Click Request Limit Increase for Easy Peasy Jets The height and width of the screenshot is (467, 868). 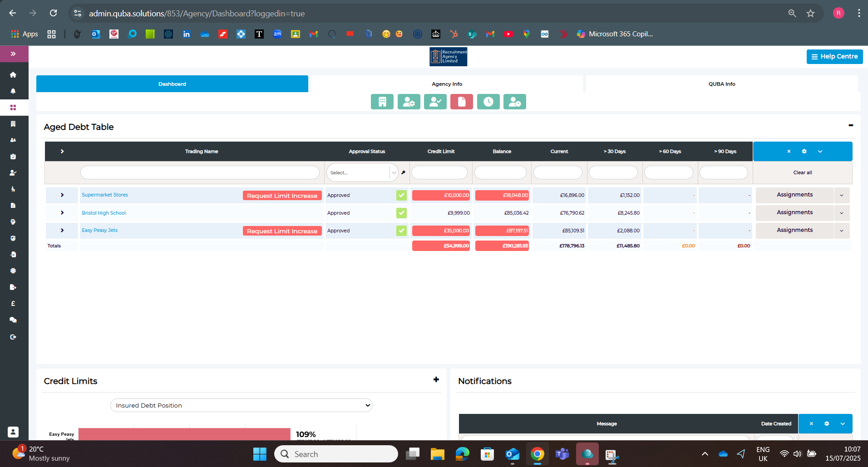tap(282, 231)
